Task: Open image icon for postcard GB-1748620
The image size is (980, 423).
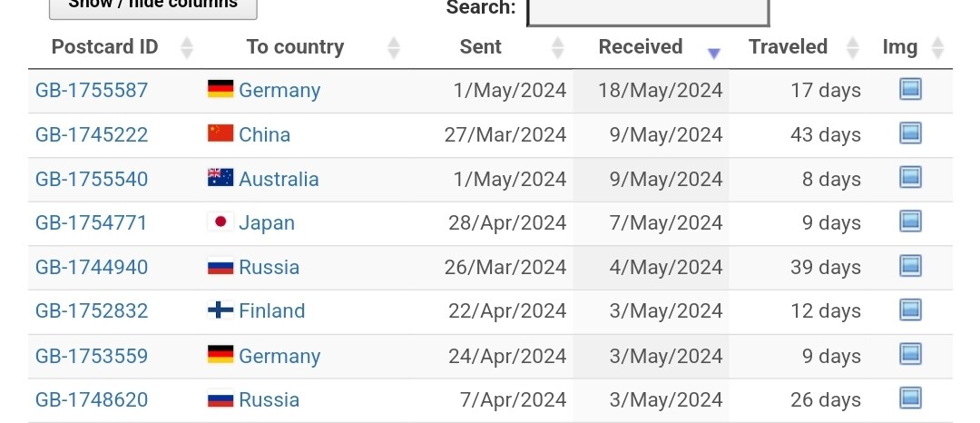Action: [910, 398]
